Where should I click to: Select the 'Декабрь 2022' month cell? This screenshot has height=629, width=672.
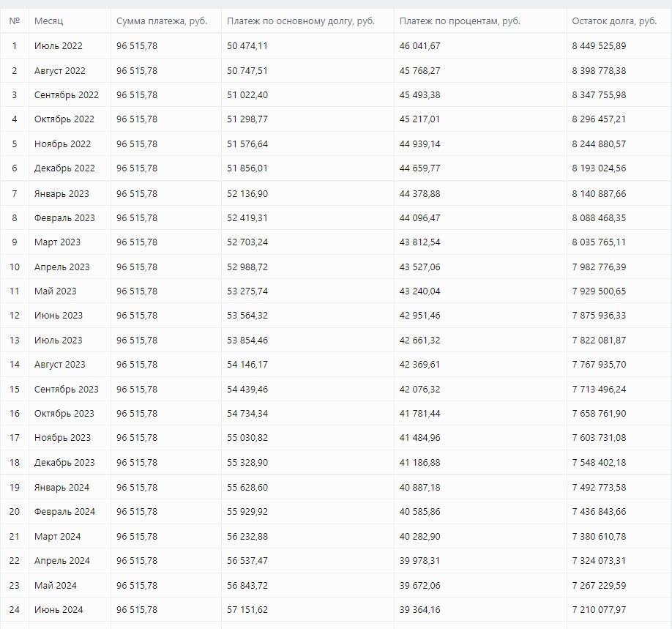click(64, 168)
